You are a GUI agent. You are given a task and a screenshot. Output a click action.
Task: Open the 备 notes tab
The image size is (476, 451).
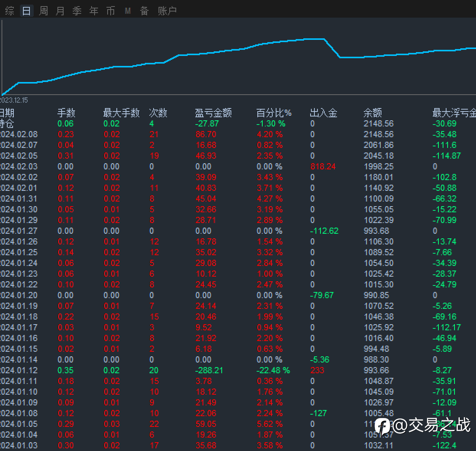click(144, 11)
